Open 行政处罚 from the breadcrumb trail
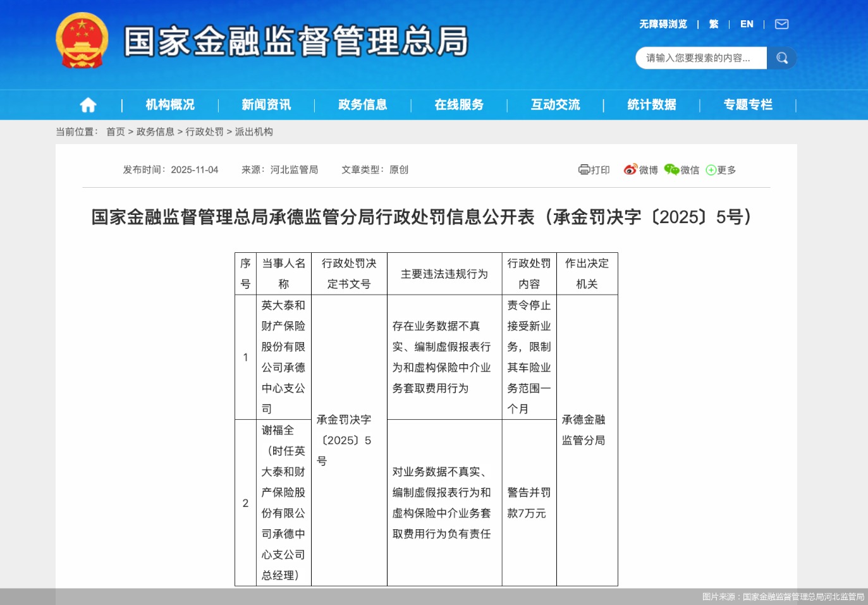This screenshot has height=605, width=868. 205,131
